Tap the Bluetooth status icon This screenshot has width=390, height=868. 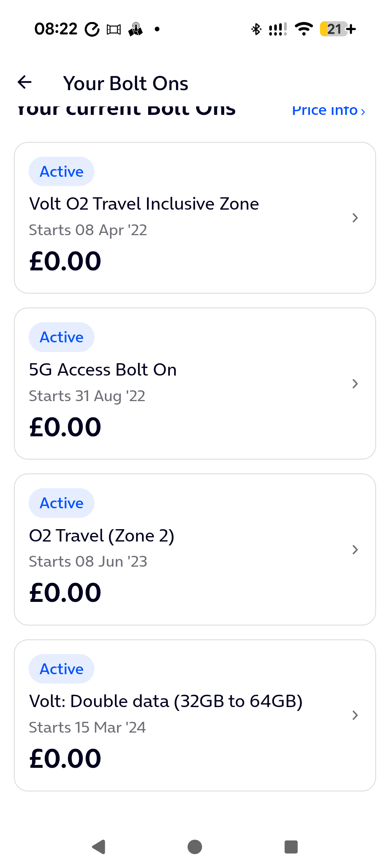pyautogui.click(x=256, y=29)
